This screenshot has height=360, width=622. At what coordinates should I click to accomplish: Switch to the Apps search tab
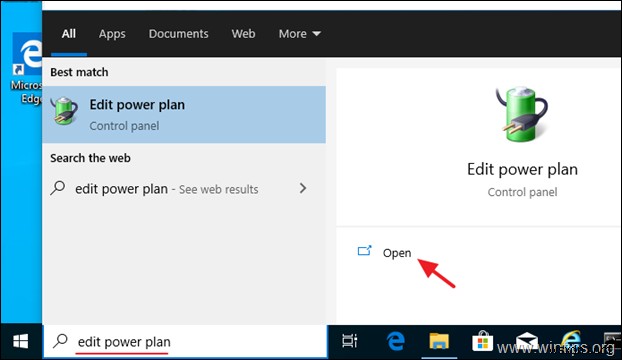tap(112, 34)
